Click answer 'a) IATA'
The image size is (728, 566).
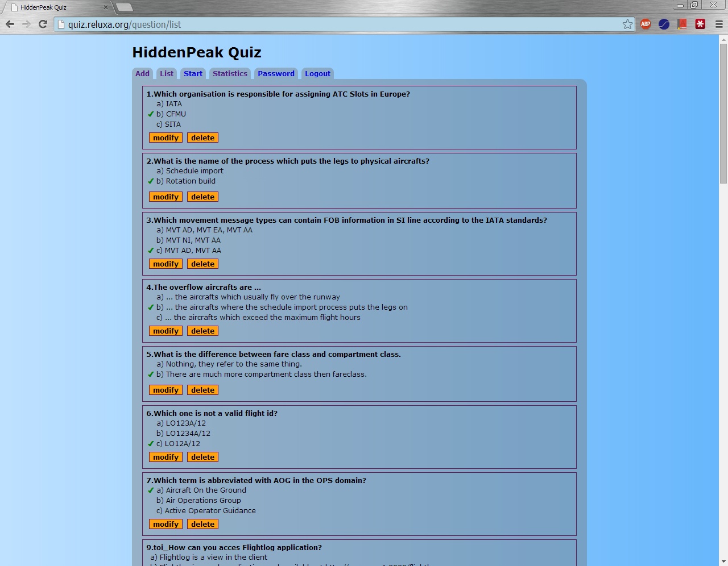(x=169, y=104)
